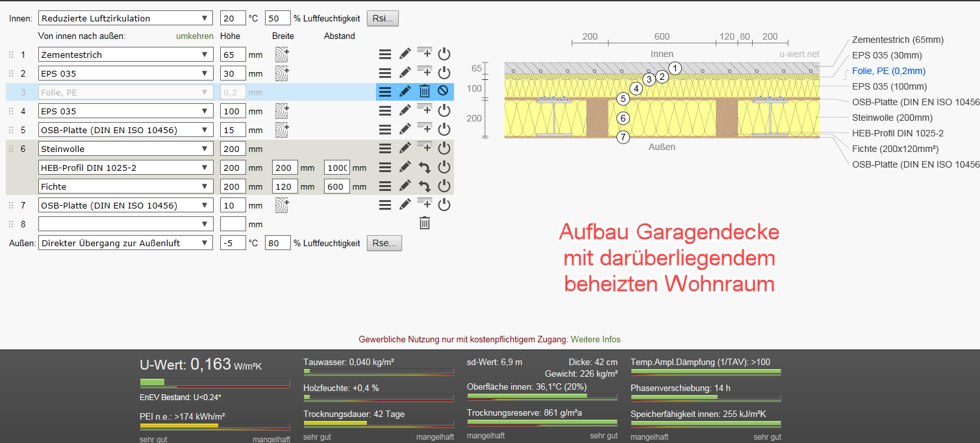Add wood studs to OSB-Platte layer 7
This screenshot has width=980, height=443.
click(x=281, y=205)
